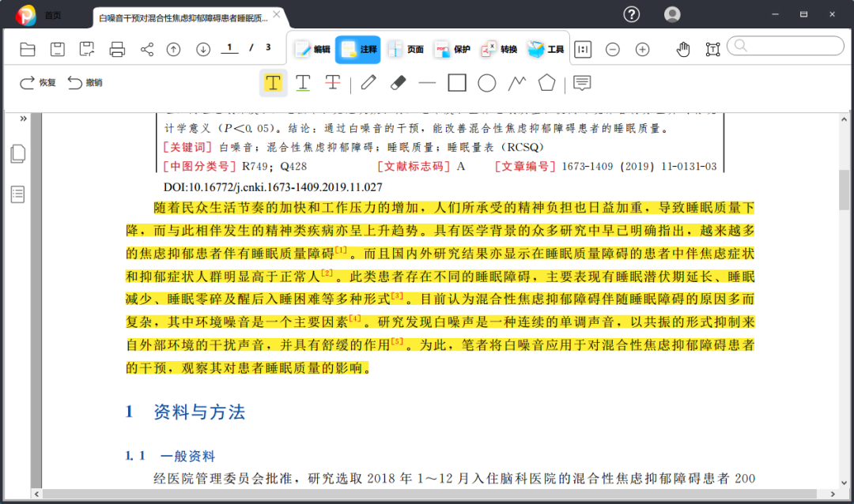The height and width of the screenshot is (504, 854).
Task: Open the 转换 tab
Action: (500, 50)
